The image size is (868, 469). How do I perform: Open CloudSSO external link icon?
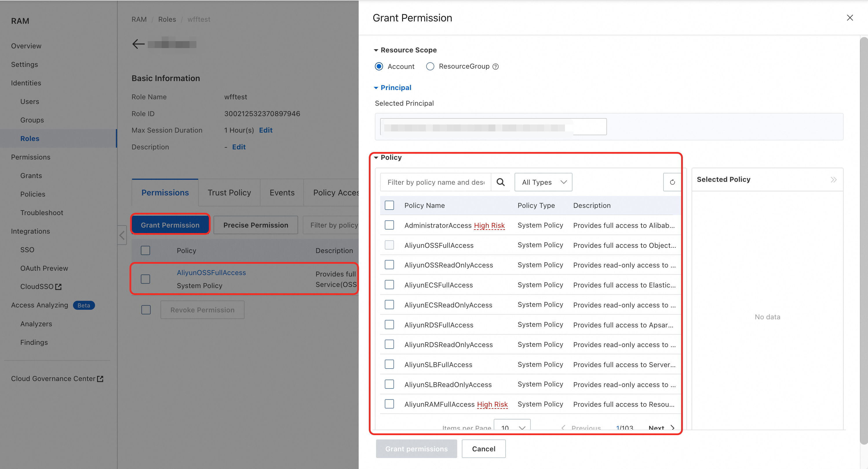click(58, 287)
